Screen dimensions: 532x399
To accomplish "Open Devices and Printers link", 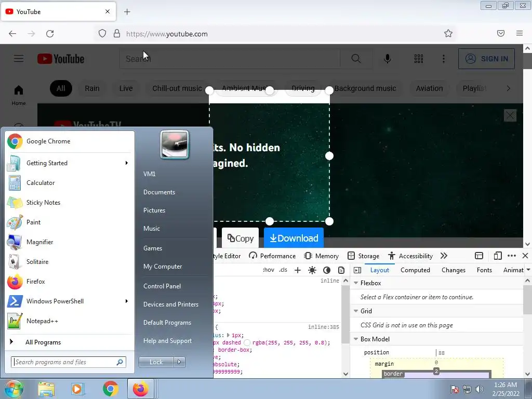I will 171,304.
